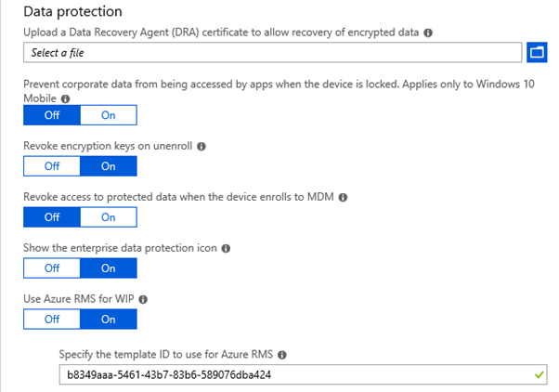Set Revoke encryption keys on unenroll to Off

(x=52, y=166)
